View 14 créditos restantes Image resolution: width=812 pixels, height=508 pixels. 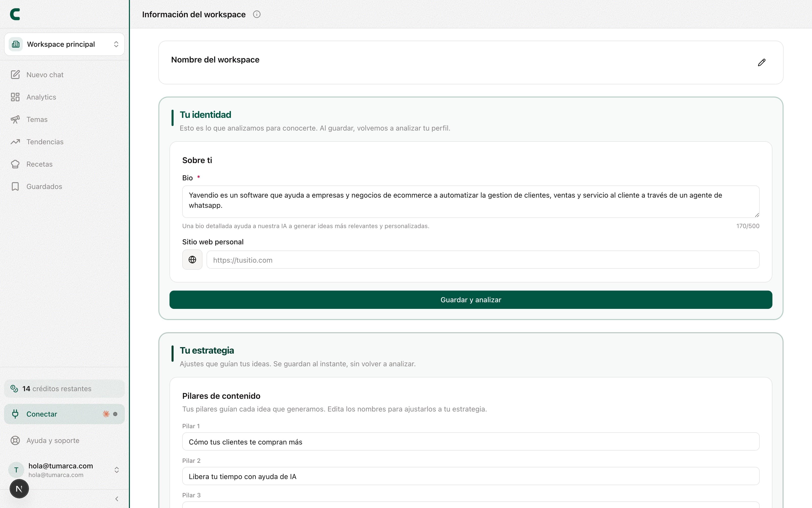pyautogui.click(x=64, y=389)
